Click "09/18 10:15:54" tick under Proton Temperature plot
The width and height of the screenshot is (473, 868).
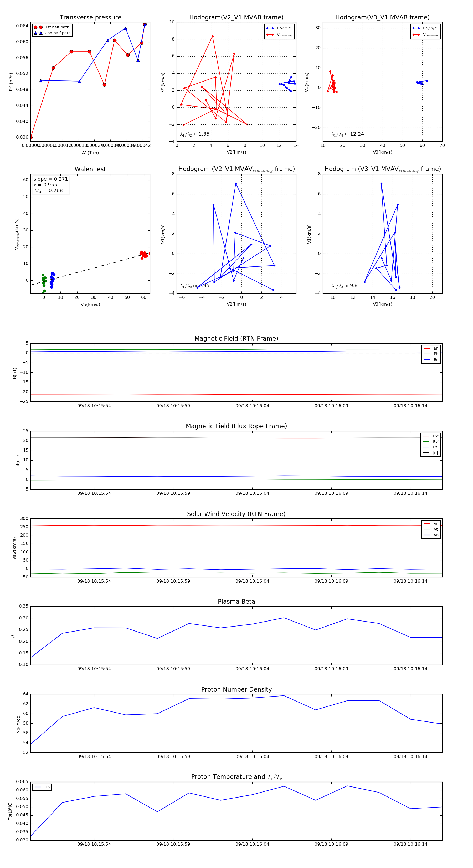pyautogui.click(x=94, y=844)
